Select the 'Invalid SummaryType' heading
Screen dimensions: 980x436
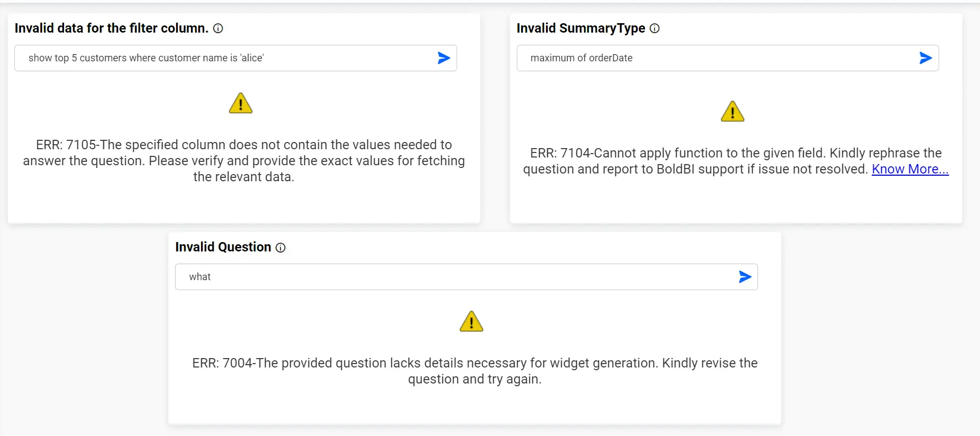(580, 28)
